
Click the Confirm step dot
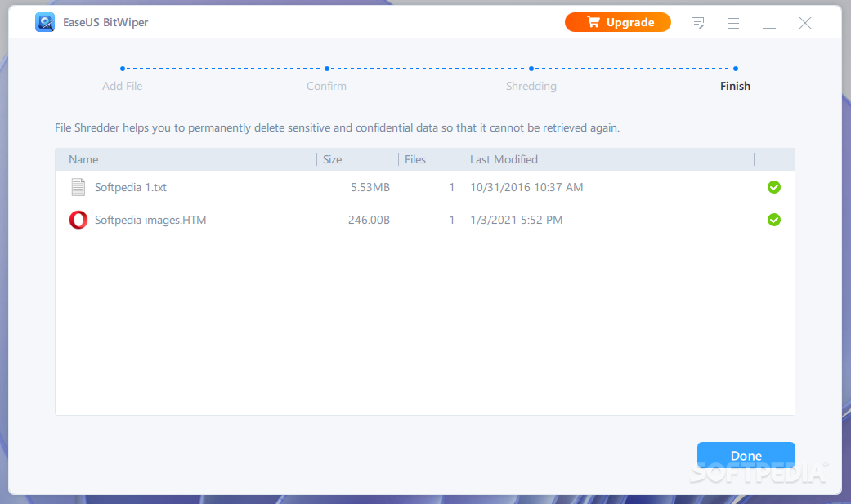coord(327,69)
